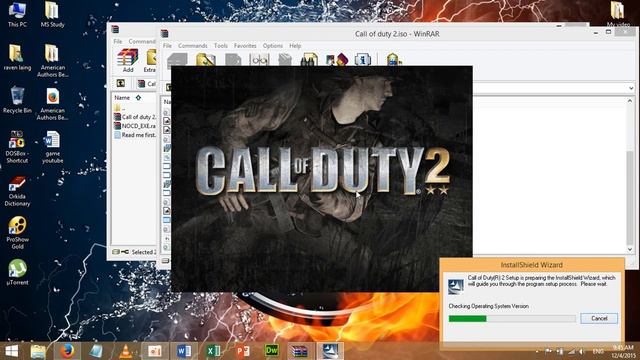
Task: Select the µTorrent desktop icon
Action: [x=17, y=272]
